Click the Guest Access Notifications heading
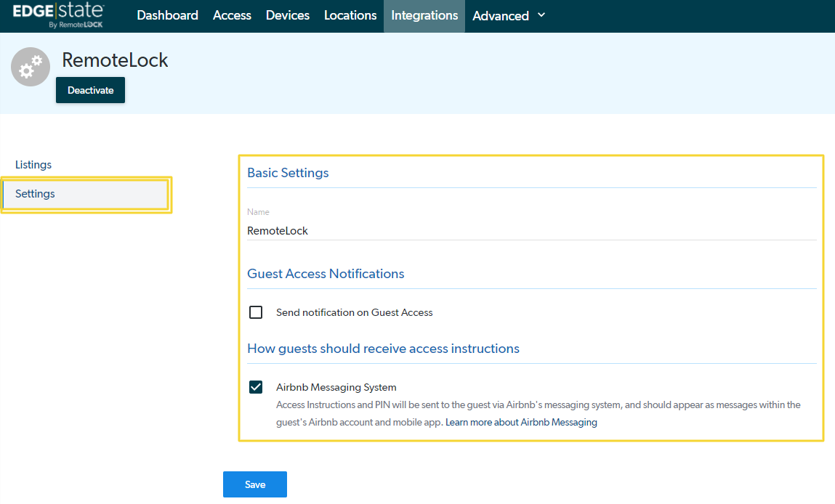Viewport: 835px width, 504px height. click(x=326, y=274)
